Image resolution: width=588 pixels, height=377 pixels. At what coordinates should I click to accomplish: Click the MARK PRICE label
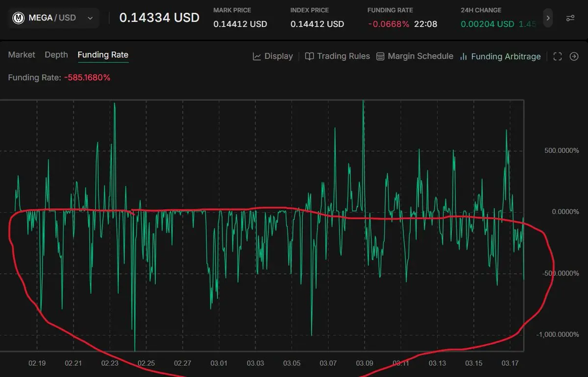232,10
